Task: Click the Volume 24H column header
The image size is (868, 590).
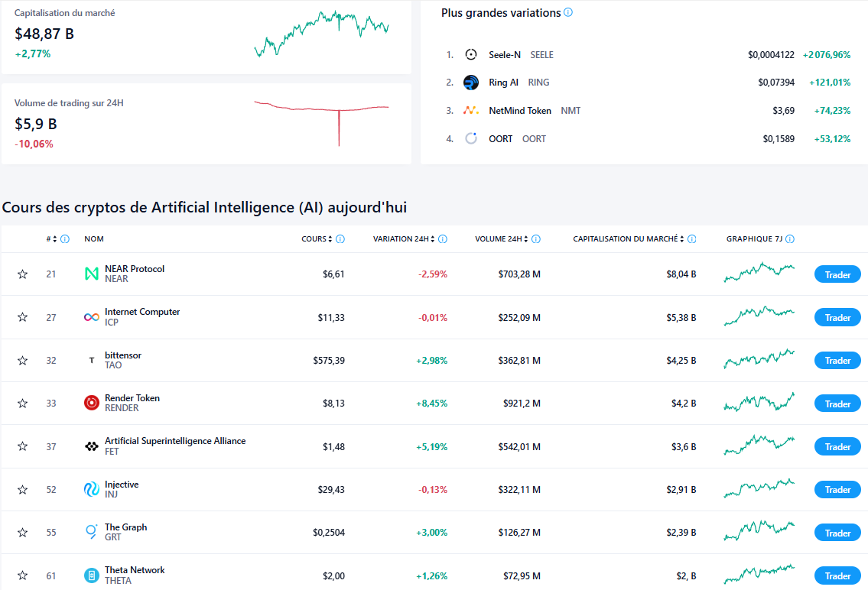Action: 499,239
